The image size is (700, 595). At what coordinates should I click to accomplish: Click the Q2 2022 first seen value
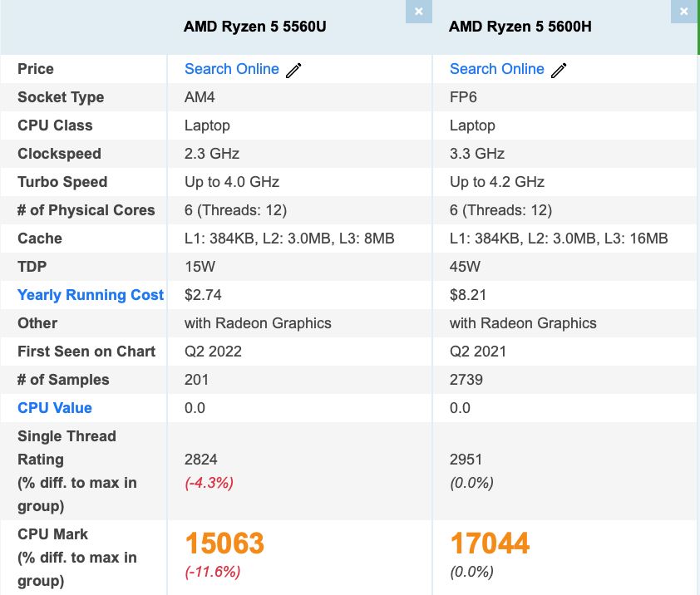(214, 352)
